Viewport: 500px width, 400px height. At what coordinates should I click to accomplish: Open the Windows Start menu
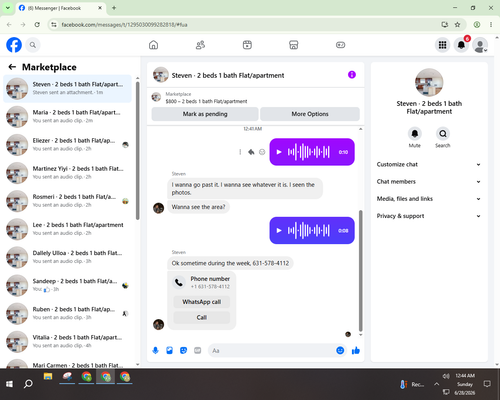pos(9,384)
